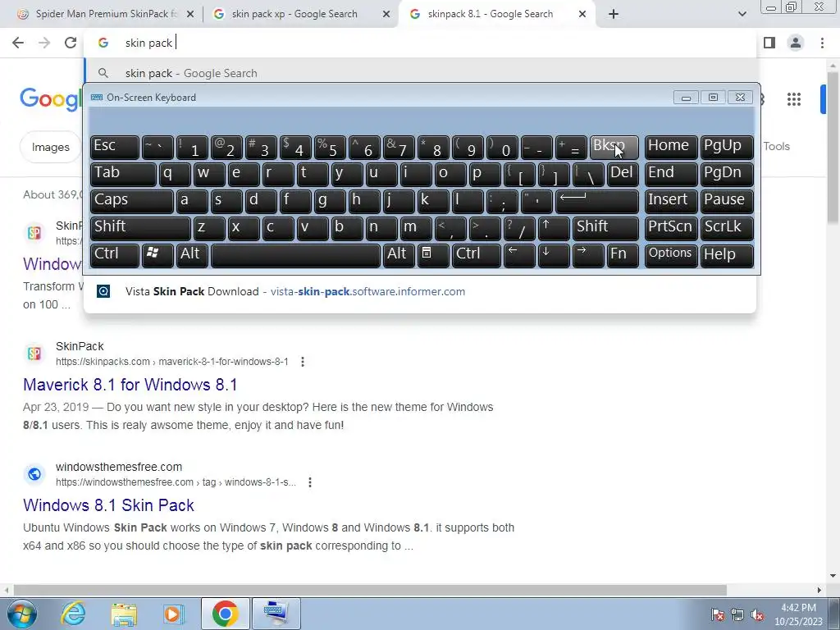Toggle the Caps key
This screenshot has width=840, height=630.
coord(132,202)
